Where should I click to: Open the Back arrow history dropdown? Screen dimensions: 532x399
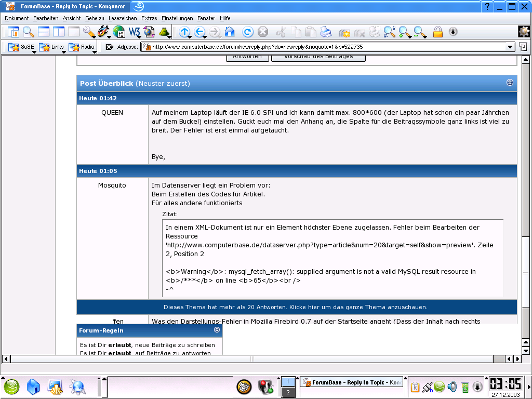coord(205,37)
